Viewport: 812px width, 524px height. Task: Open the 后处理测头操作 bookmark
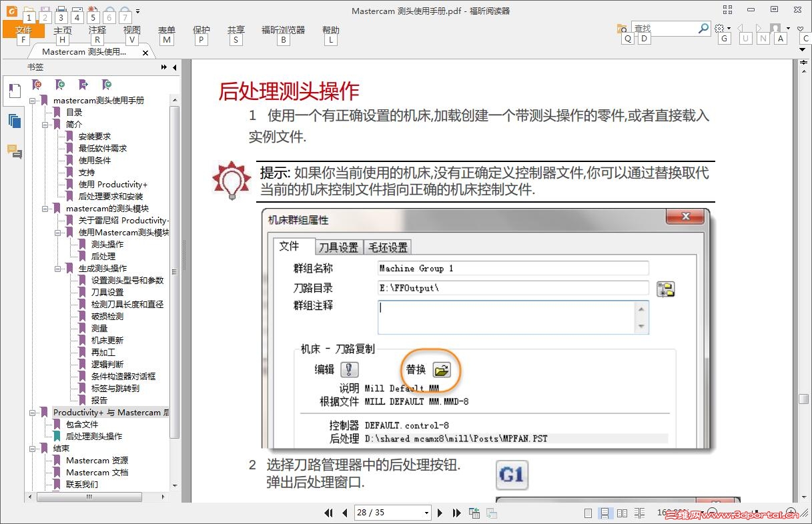click(x=94, y=437)
